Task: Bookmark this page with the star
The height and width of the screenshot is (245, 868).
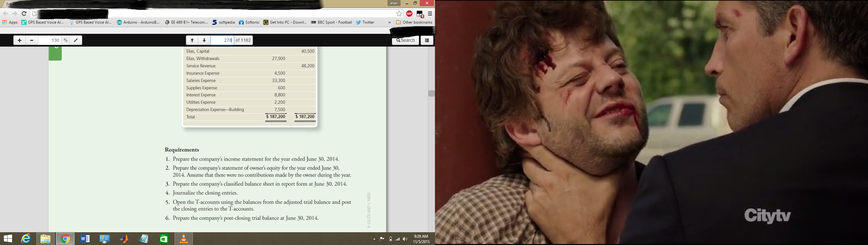Action: [x=399, y=14]
